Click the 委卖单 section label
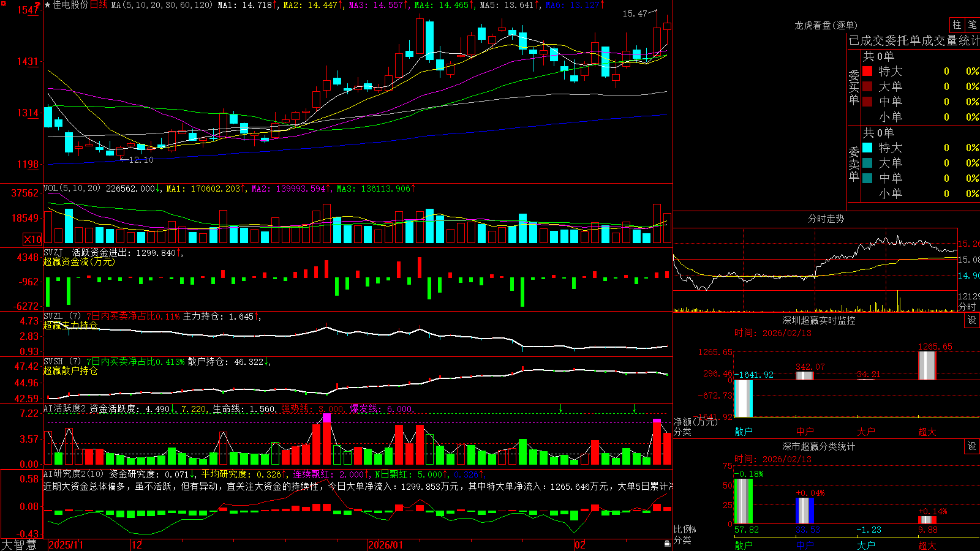Viewport: 980px width, 551px height. (x=854, y=163)
